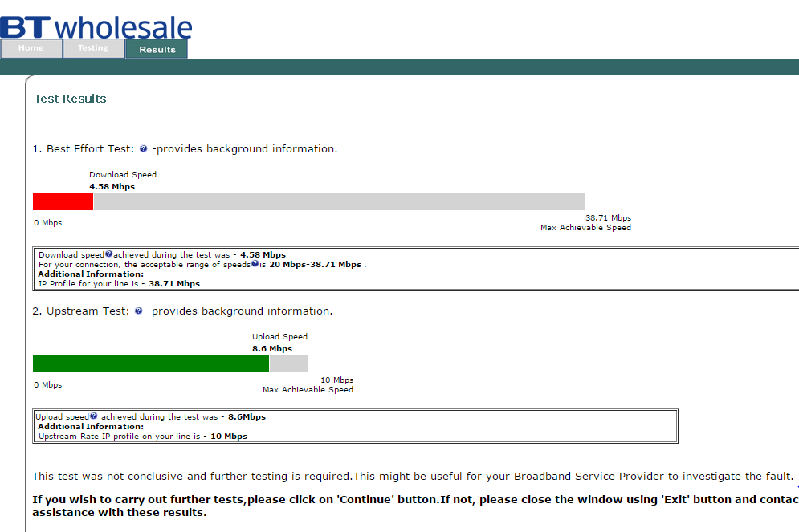Image resolution: width=799 pixels, height=532 pixels.
Task: Switch to the Testing tab
Action: coord(93,48)
